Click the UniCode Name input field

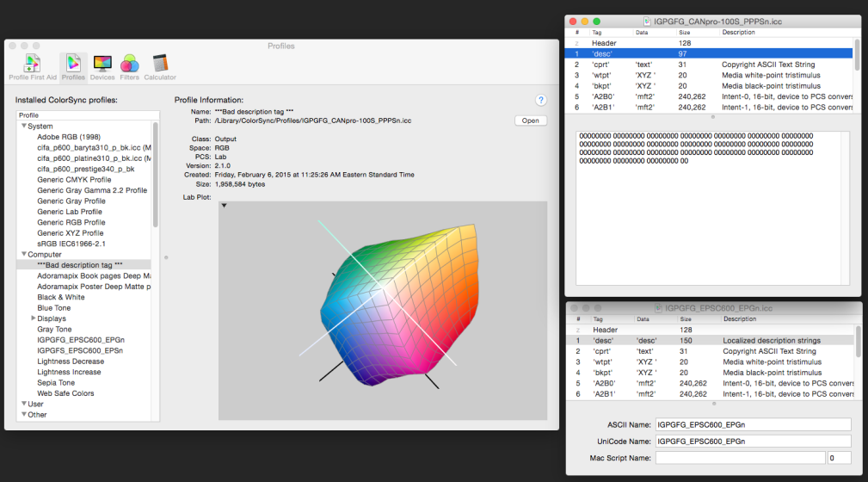click(x=754, y=441)
